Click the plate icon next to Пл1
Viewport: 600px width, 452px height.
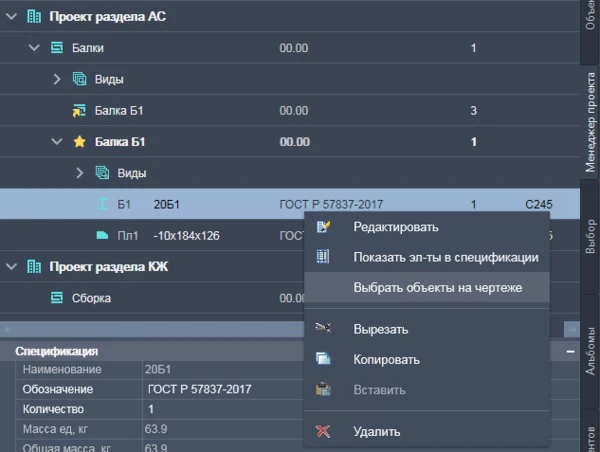click(103, 236)
